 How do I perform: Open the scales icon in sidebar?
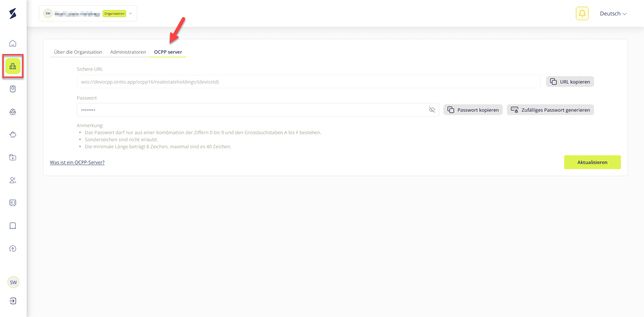13,112
